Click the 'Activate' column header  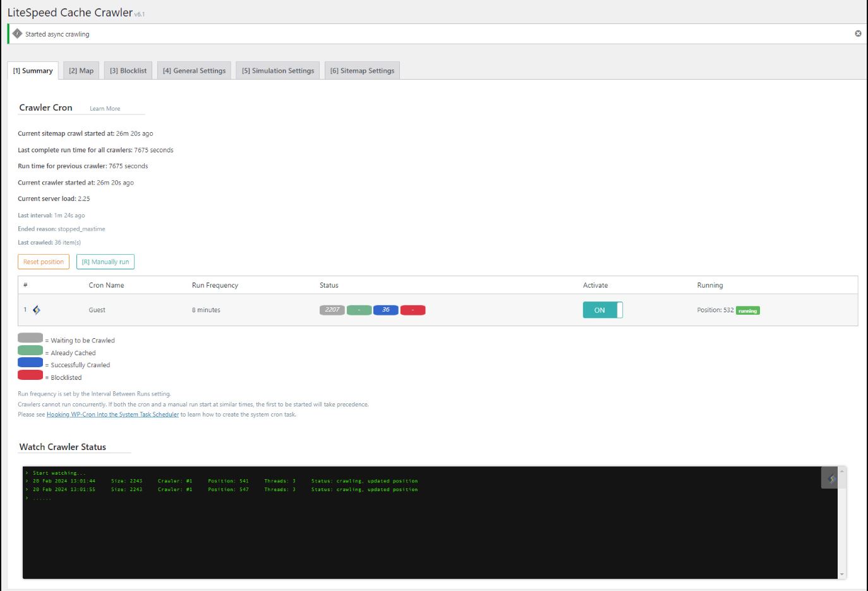pyautogui.click(x=595, y=285)
